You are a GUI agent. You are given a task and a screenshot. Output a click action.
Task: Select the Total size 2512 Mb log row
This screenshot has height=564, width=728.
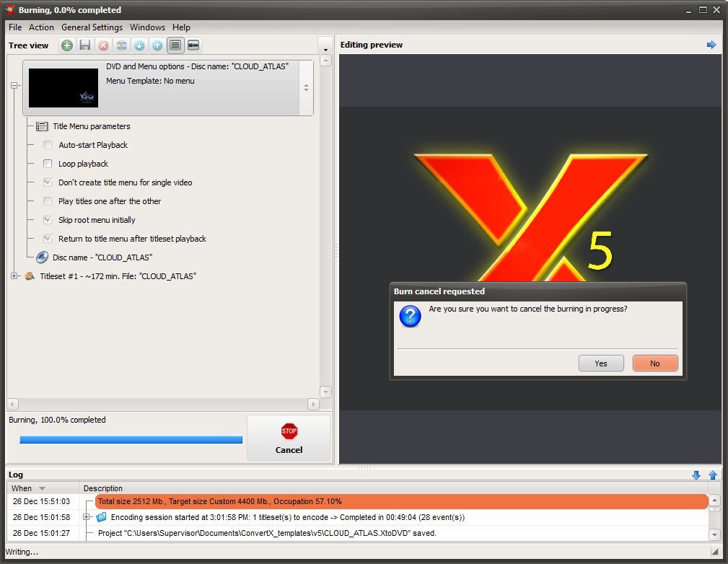tap(402, 501)
